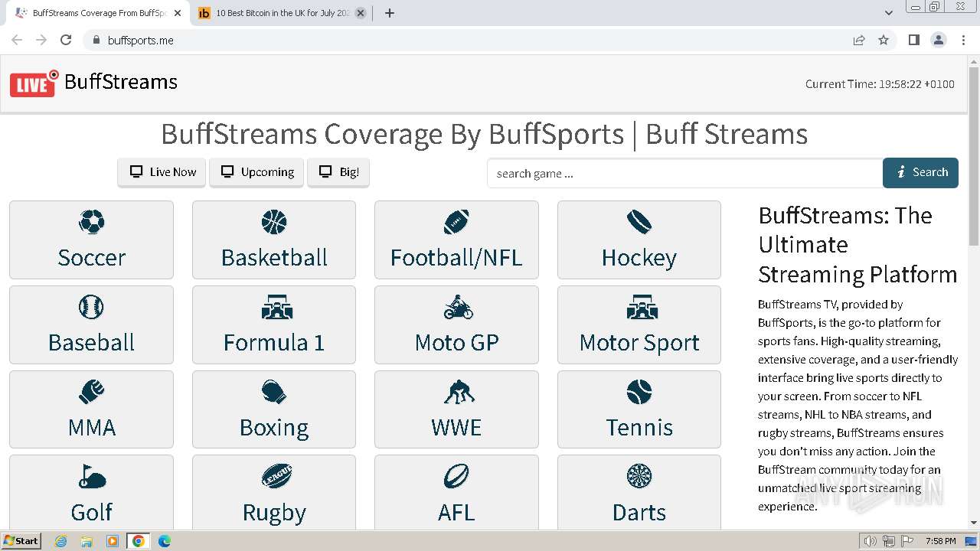Close the 10 Best Bitcoin tab

click(x=361, y=13)
